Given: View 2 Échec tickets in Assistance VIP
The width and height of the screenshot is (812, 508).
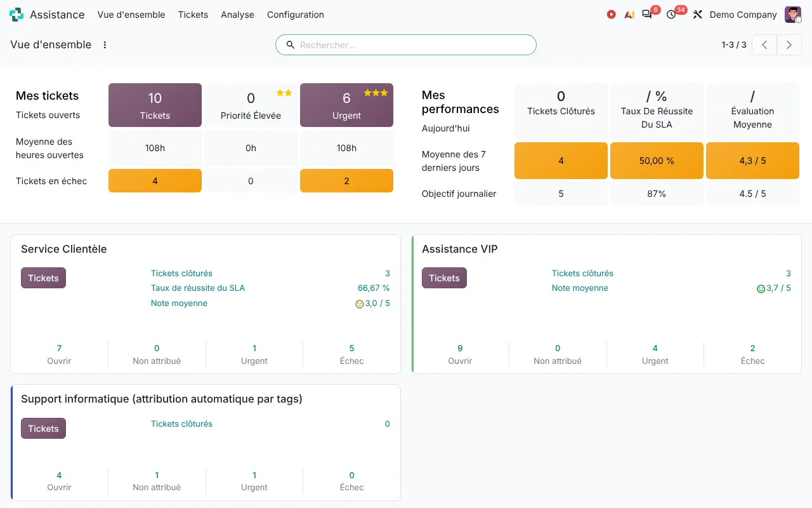Looking at the screenshot, I should click(x=752, y=354).
